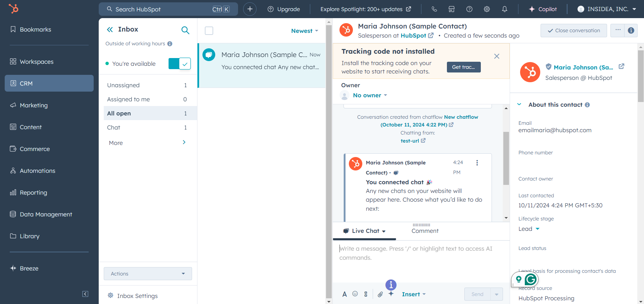The width and height of the screenshot is (644, 304).
Task: Open Breeze in the sidebar
Action: [x=49, y=268]
